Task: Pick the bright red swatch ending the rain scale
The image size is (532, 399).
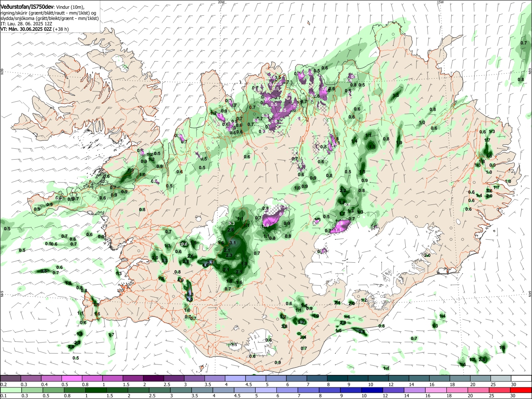Action: click(x=521, y=390)
